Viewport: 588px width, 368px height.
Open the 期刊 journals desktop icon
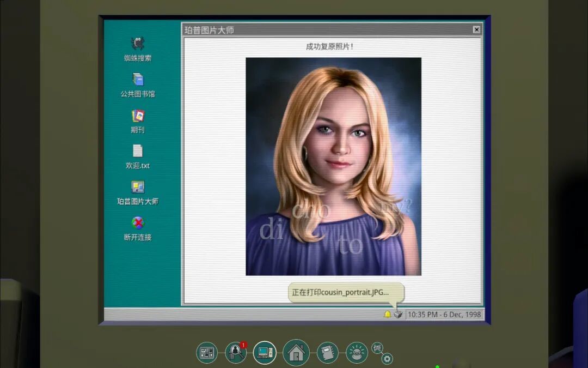point(138,116)
